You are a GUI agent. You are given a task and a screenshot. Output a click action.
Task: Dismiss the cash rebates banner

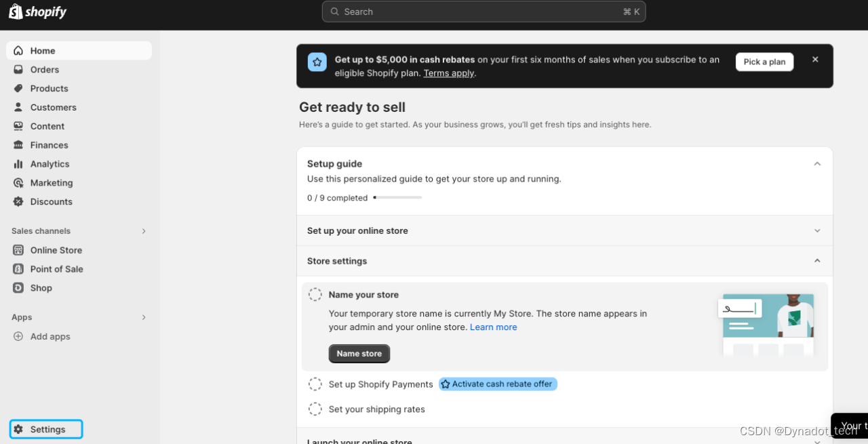click(815, 60)
